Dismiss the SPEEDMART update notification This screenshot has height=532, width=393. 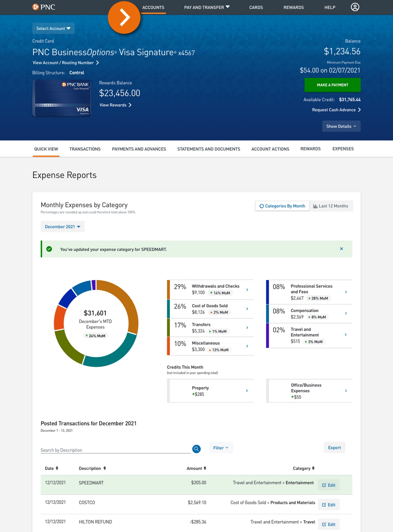341,249
